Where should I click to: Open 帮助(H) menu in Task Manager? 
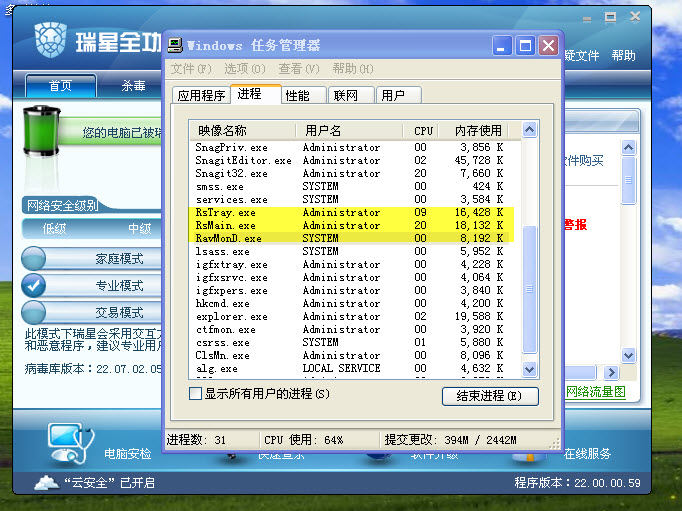click(x=353, y=69)
